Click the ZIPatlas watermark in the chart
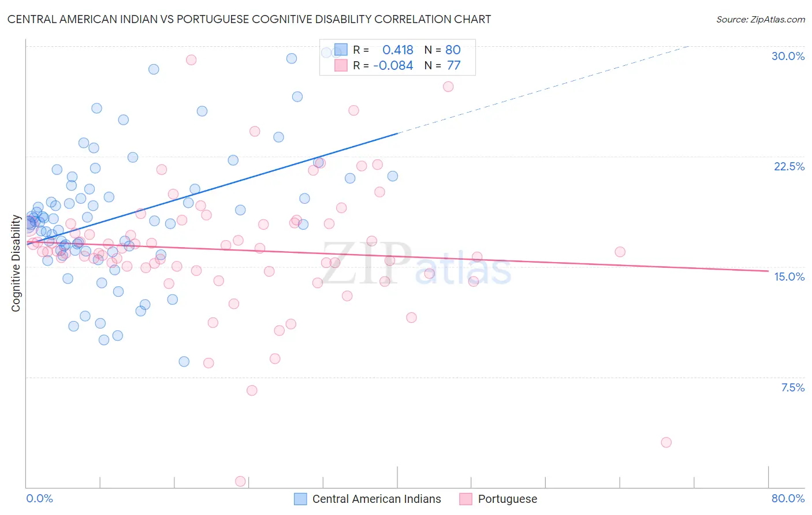Screen dimensions: 812x515 tap(416, 264)
